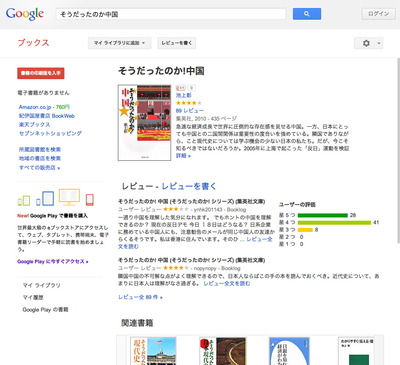Viewport: 400px width, 365px height.
Task: Click the 電子書籍がありません text
Action: 43,93
